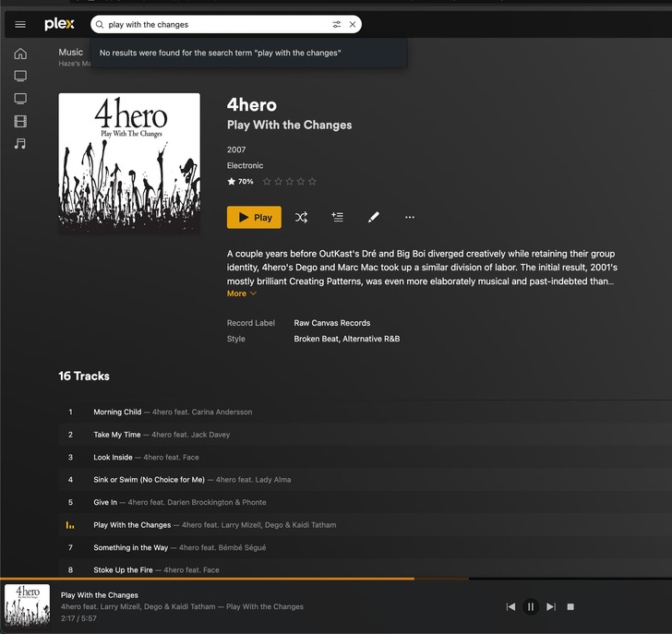Open the hamburger navigation menu
Image resolution: width=672 pixels, height=634 pixels.
(20, 24)
